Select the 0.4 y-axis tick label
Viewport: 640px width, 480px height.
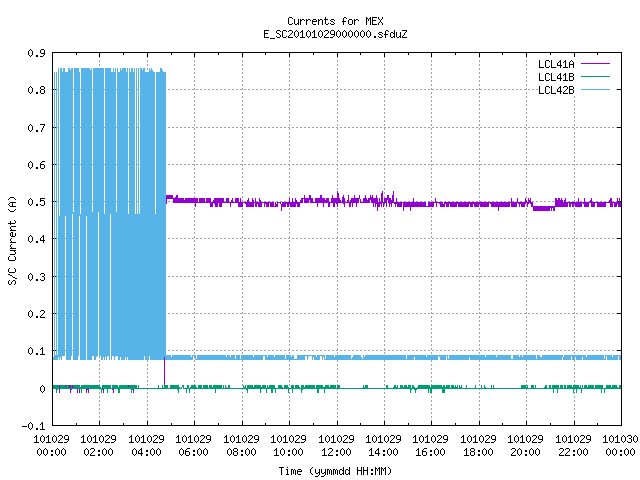[36, 239]
